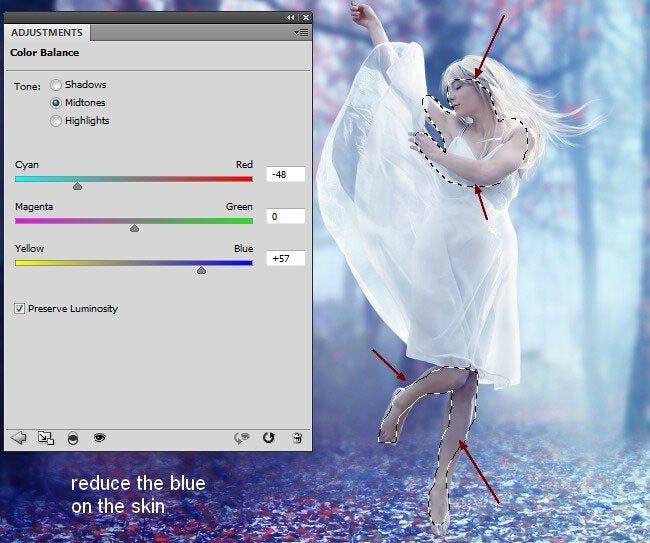The height and width of the screenshot is (543, 650).
Task: Click the Yellow-Blue slider handle
Action: tap(201, 270)
